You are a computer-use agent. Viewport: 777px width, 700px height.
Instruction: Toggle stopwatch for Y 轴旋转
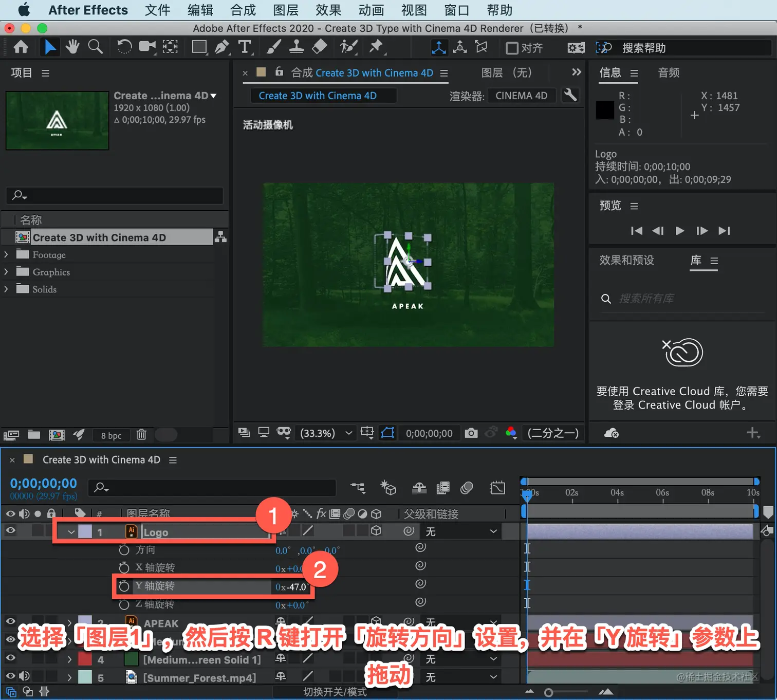[x=124, y=586]
